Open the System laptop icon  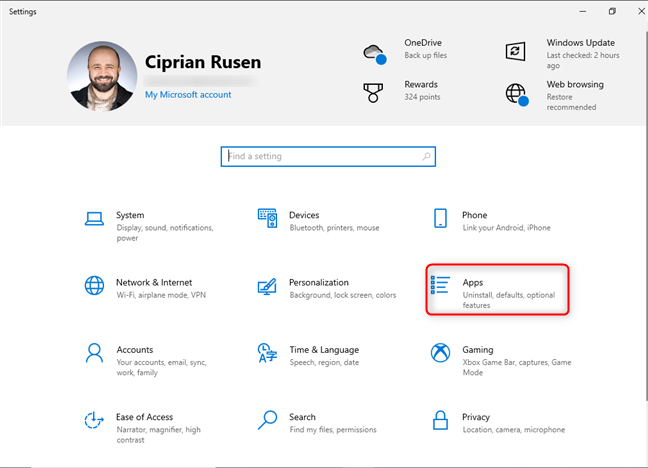pos(94,219)
